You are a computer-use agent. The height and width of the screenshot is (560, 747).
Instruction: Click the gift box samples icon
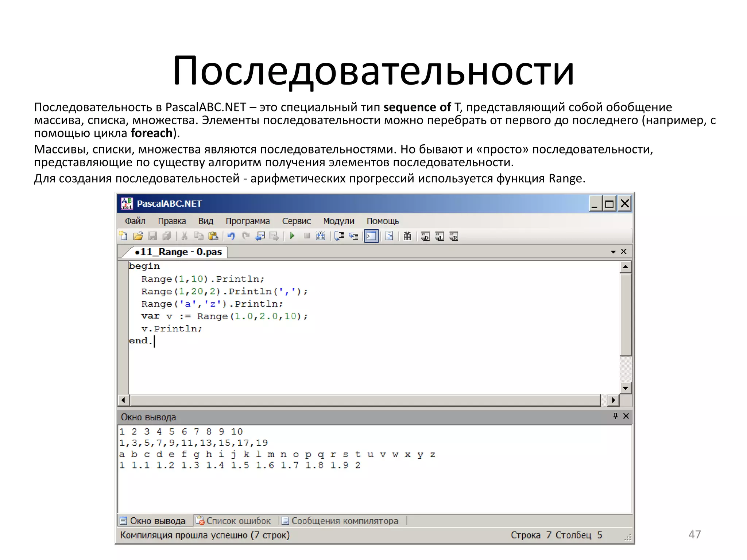(x=407, y=236)
